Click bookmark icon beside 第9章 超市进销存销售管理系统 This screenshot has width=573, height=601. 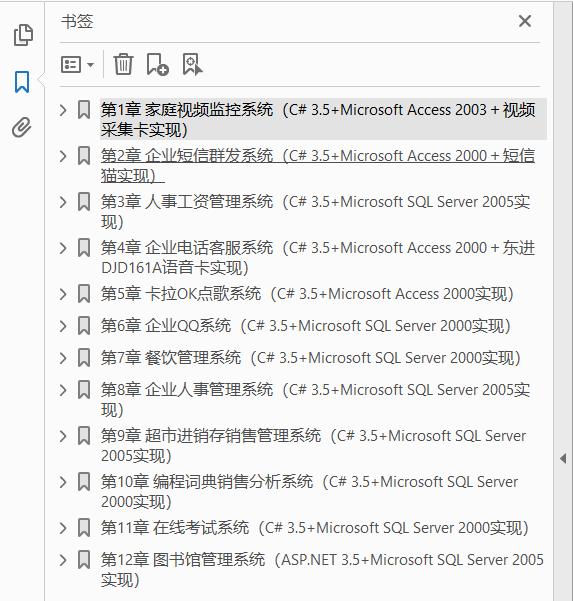point(84,436)
